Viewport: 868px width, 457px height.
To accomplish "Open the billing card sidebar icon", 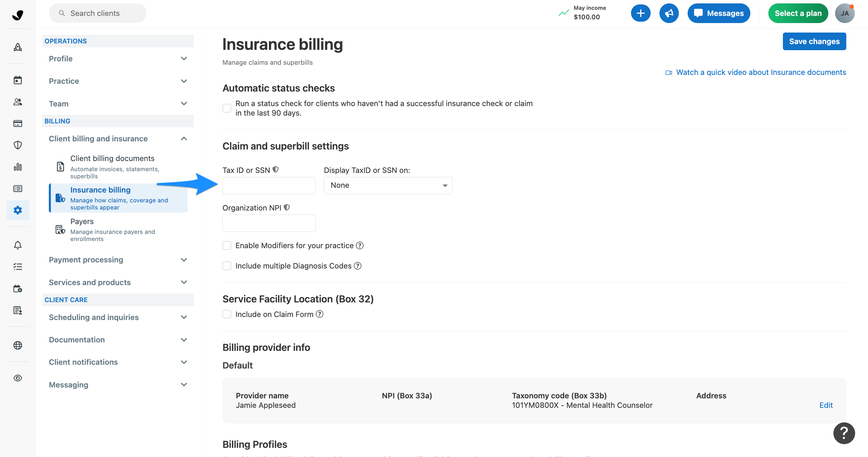I will click(x=18, y=123).
